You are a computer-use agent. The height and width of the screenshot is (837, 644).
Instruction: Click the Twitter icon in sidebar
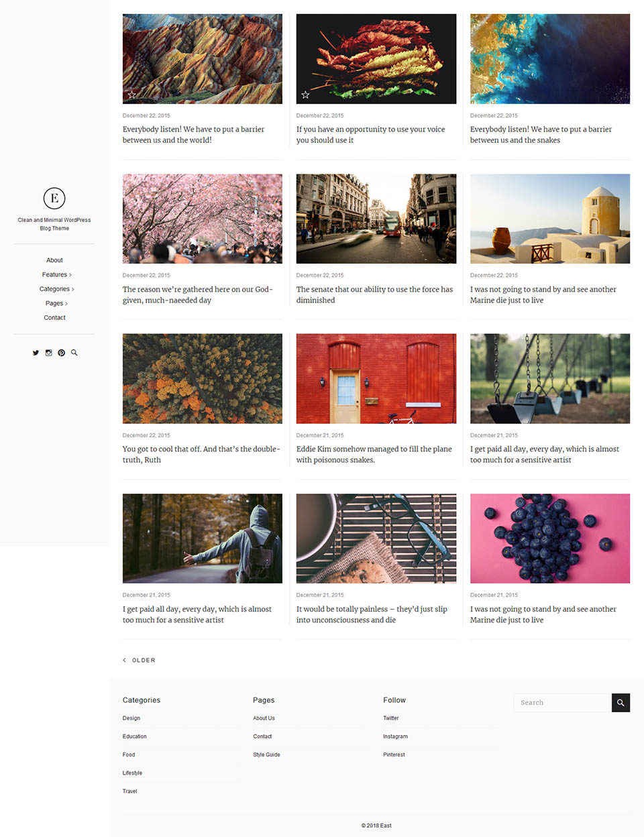[36, 353]
